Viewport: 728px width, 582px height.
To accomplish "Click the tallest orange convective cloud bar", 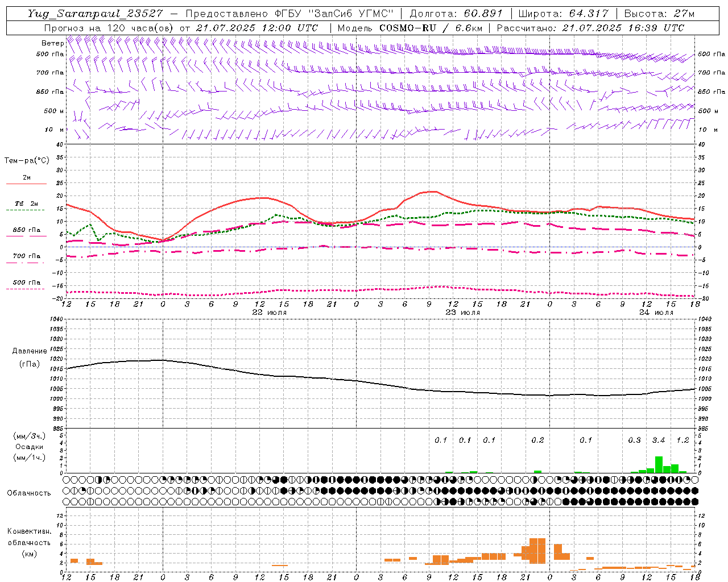I will coord(537,551).
